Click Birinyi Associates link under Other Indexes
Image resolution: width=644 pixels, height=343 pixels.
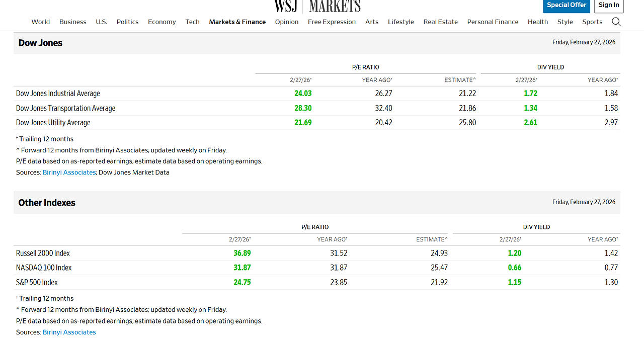tap(69, 332)
